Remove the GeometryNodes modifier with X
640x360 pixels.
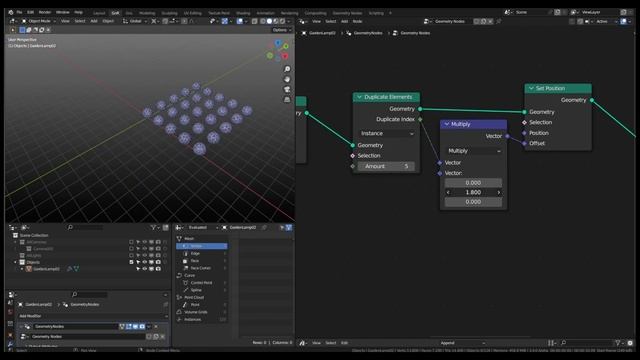click(156, 327)
